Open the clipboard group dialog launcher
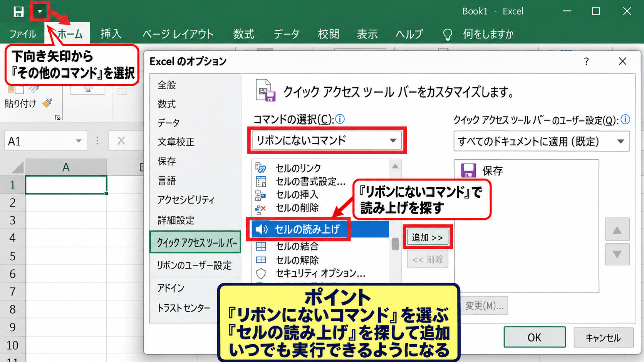The image size is (644, 362). pos(58,118)
